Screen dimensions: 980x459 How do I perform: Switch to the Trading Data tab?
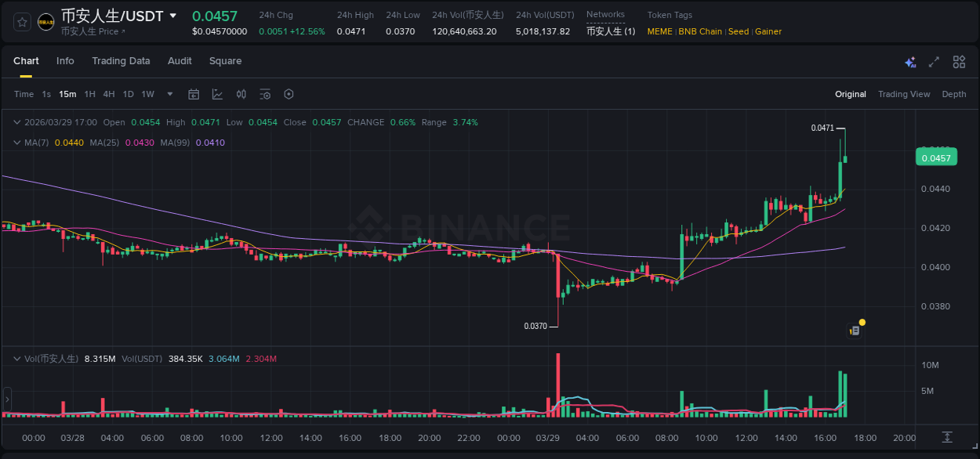point(121,61)
